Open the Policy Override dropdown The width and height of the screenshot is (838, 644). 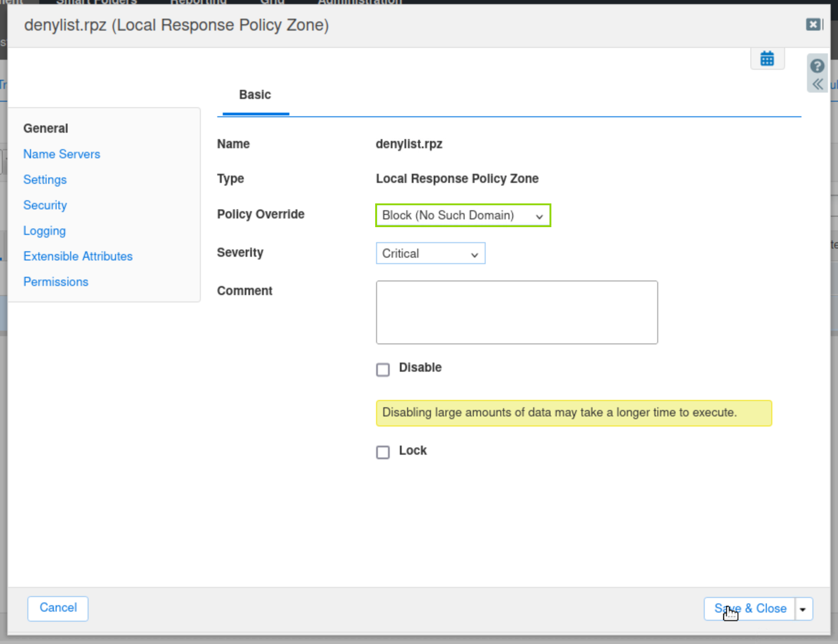(463, 215)
